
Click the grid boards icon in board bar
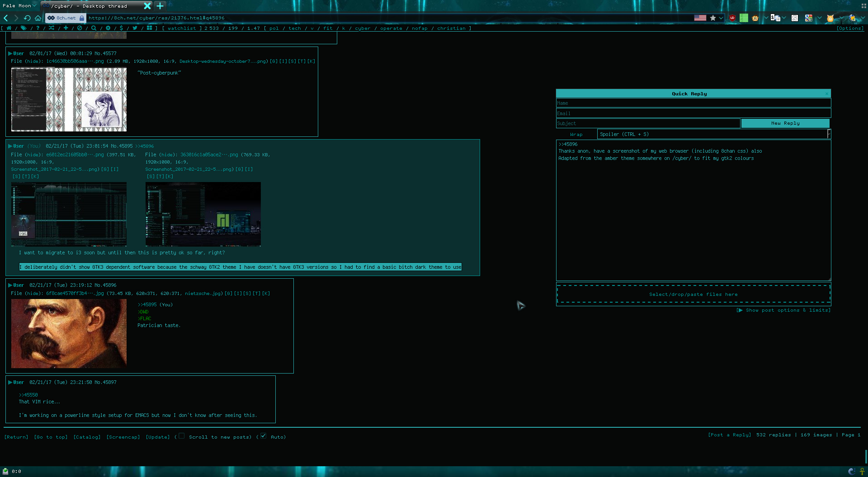point(149,28)
